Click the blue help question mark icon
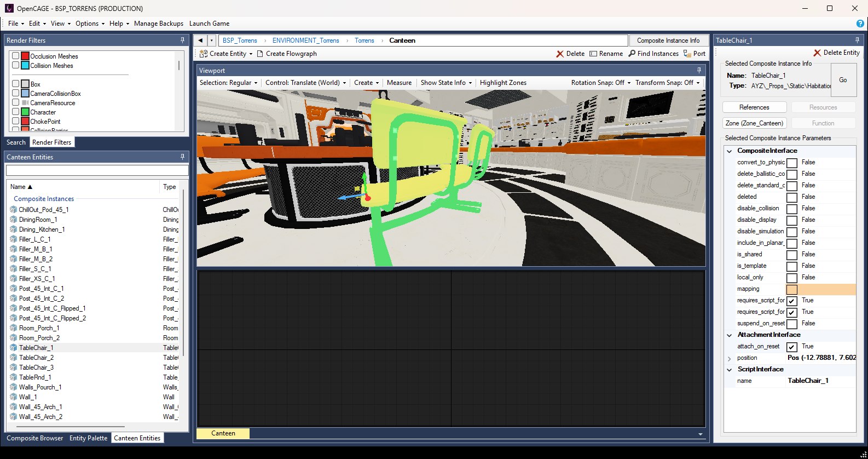The width and height of the screenshot is (868, 459). [860, 24]
